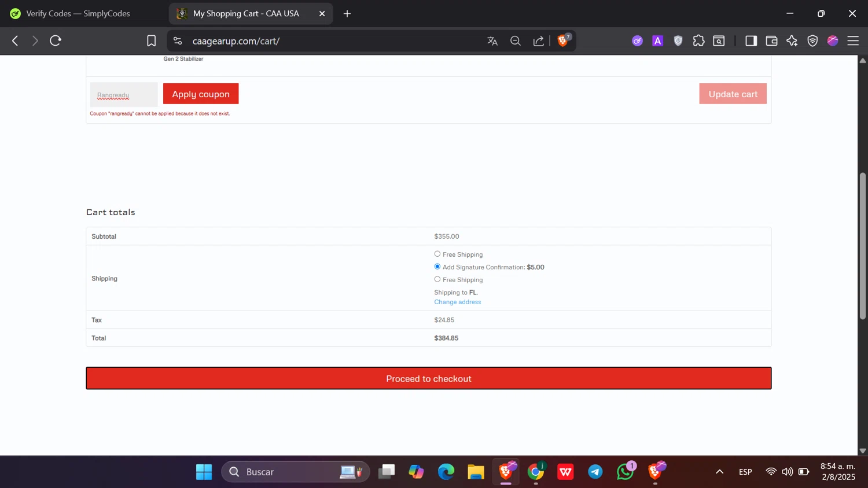Click the tab search toolbar icon
Screen dimensions: 868x488
coord(719,41)
